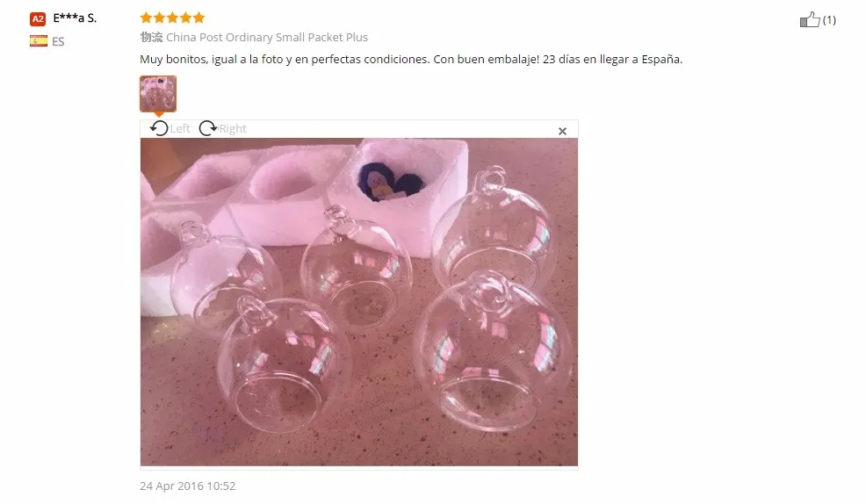Click the 物流 logistics label

coord(151,37)
